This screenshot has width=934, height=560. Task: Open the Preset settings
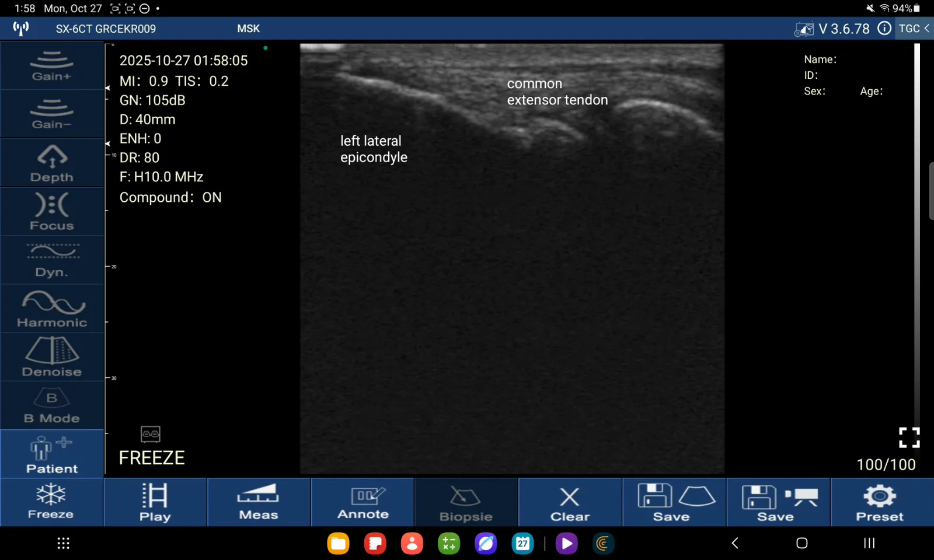coord(882,502)
